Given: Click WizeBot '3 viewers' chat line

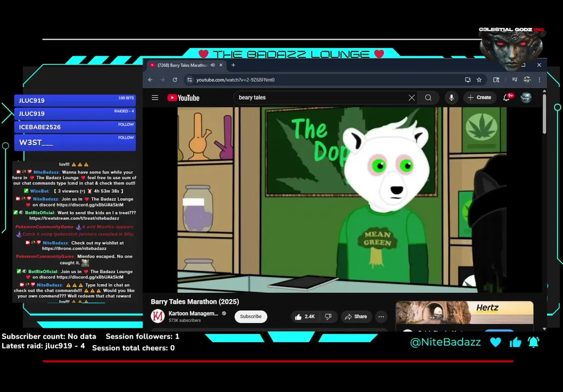Looking at the screenshot, I should 74,191.
